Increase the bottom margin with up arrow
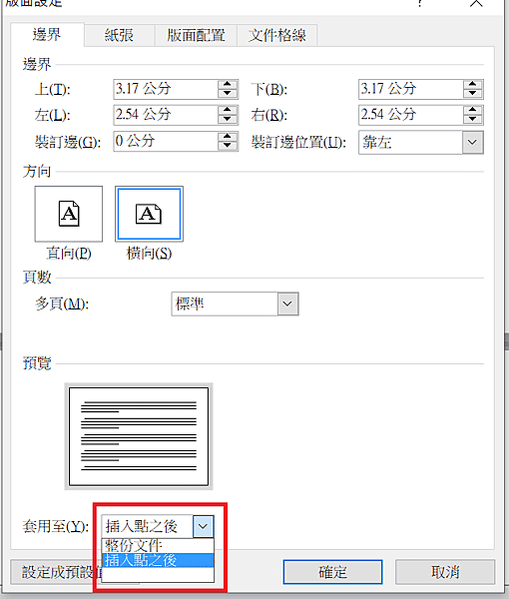 pyautogui.click(x=473, y=84)
